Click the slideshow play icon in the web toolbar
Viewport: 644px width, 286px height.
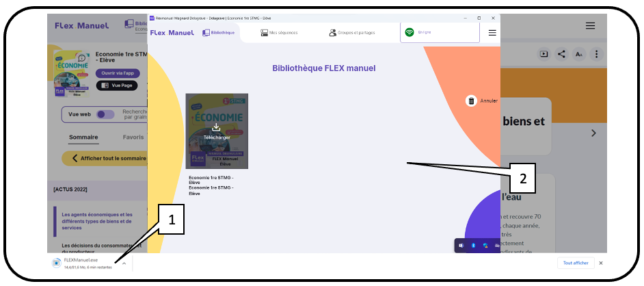[x=544, y=54]
